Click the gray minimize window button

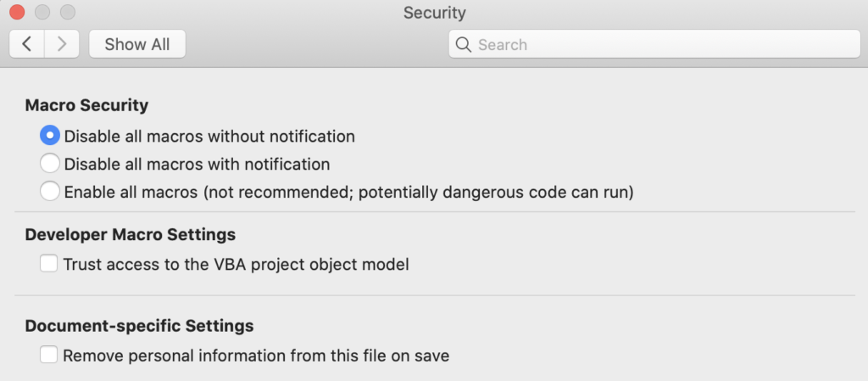42,12
